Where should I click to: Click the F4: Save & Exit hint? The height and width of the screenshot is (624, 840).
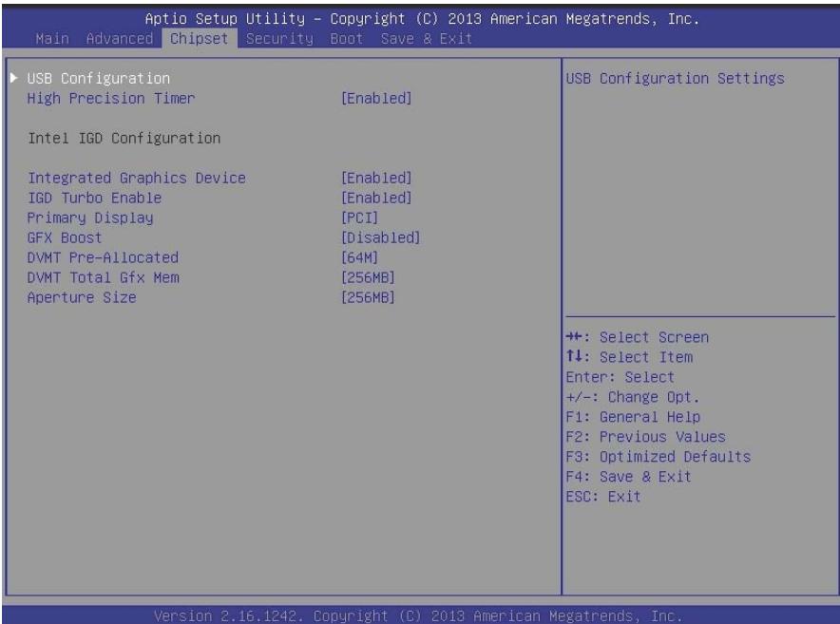[x=628, y=476]
